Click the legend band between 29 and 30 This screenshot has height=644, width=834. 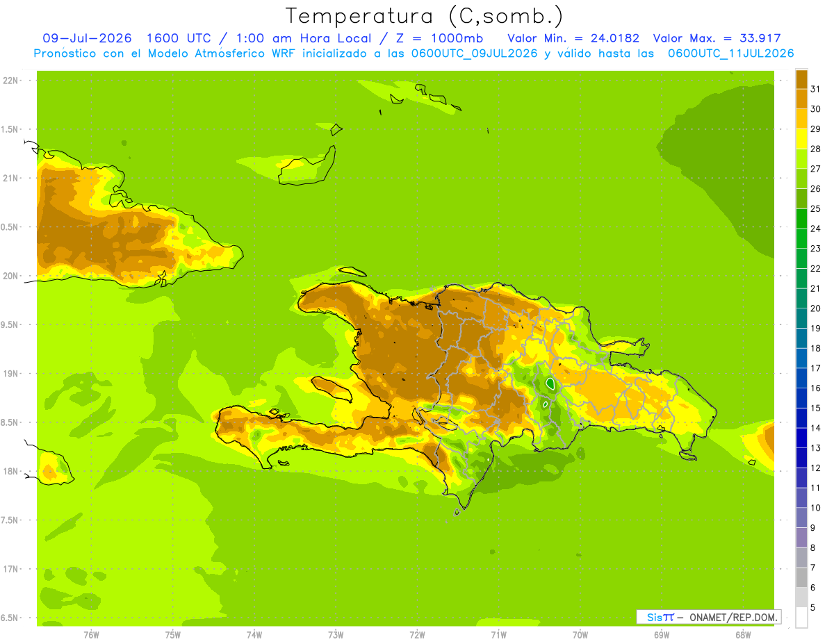801,119
